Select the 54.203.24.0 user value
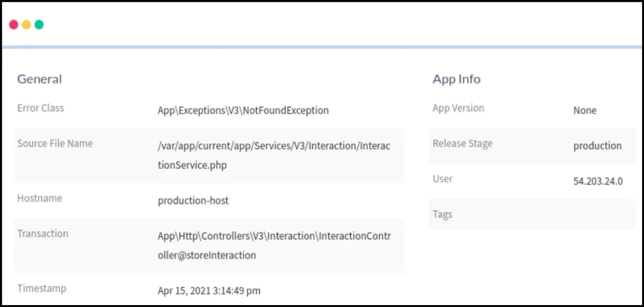The height and width of the screenshot is (307, 644). 598,182
